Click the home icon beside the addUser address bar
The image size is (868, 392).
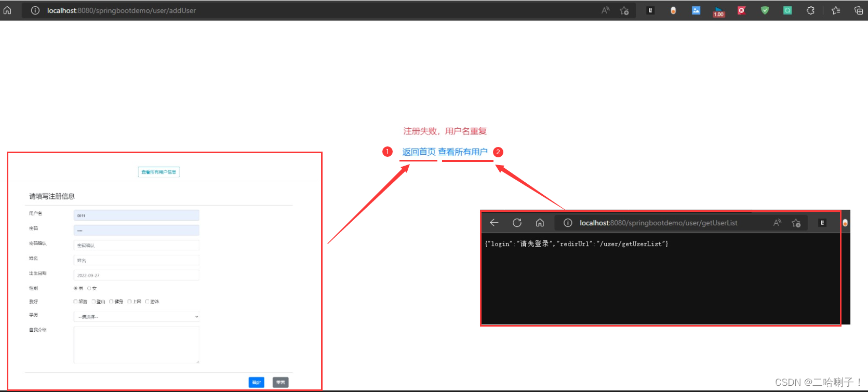(x=7, y=10)
